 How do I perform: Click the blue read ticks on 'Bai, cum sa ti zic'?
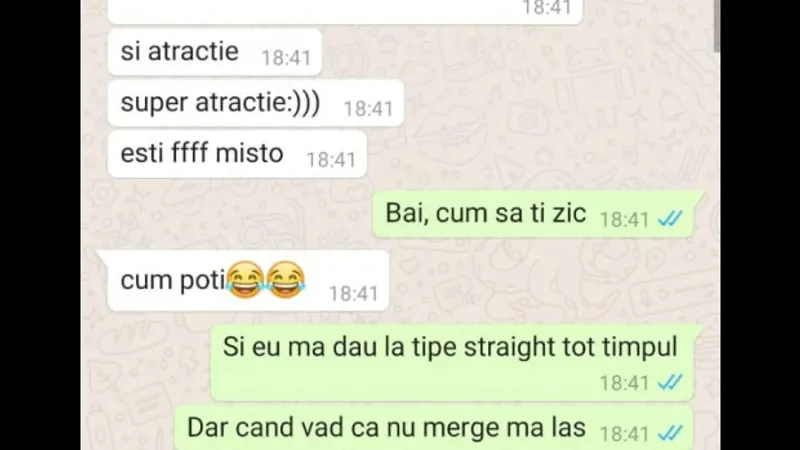coord(670,219)
